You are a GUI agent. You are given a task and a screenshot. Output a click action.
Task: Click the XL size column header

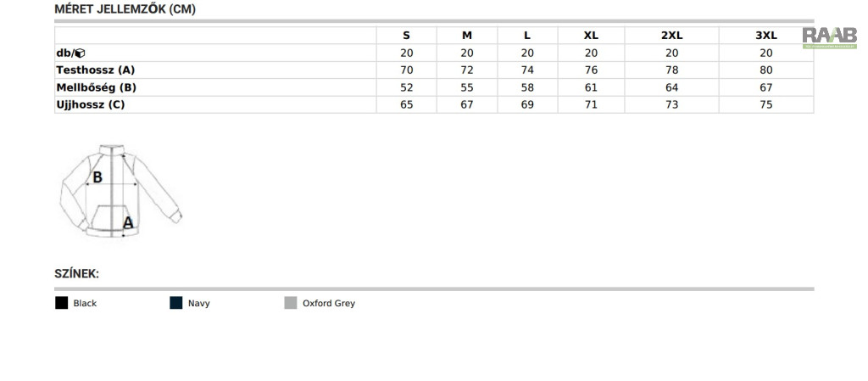pos(591,36)
